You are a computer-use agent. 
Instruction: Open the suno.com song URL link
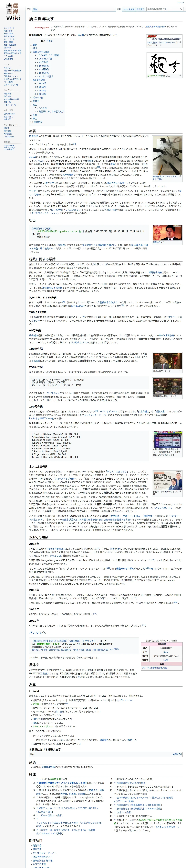click(70, 650)
